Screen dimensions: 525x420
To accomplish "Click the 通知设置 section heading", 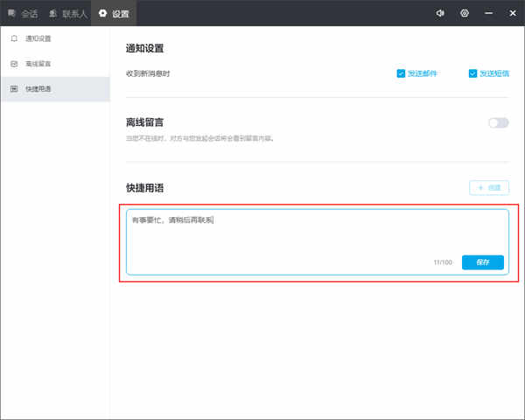I will click(144, 48).
